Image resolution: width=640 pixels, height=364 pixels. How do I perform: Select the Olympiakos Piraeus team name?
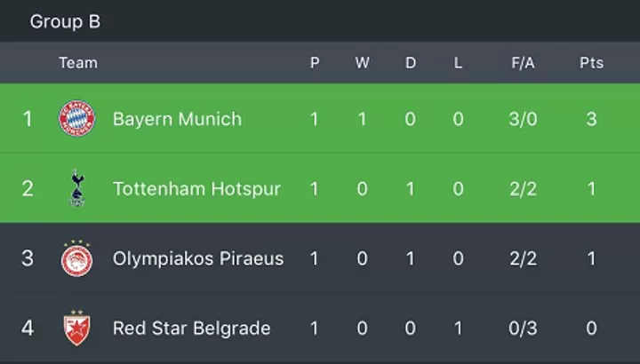(x=198, y=258)
